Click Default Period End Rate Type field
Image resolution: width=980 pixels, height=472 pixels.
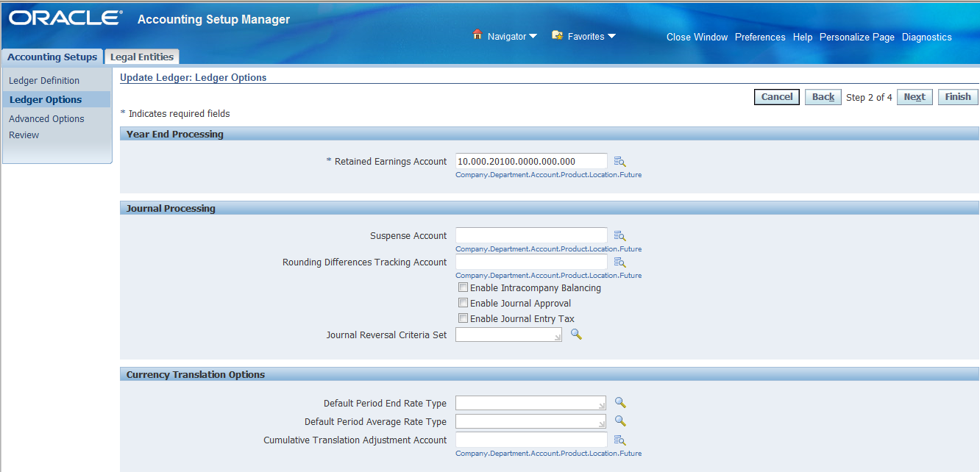(531, 403)
